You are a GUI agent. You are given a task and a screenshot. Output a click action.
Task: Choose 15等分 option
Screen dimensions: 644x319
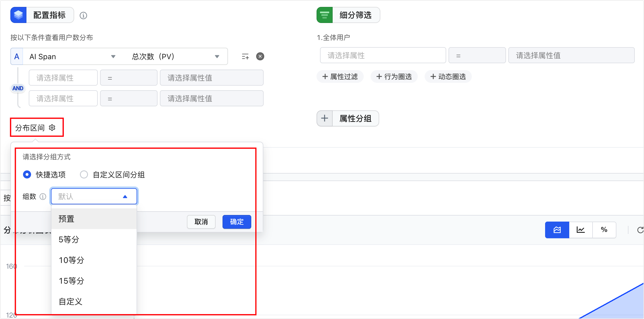94,281
